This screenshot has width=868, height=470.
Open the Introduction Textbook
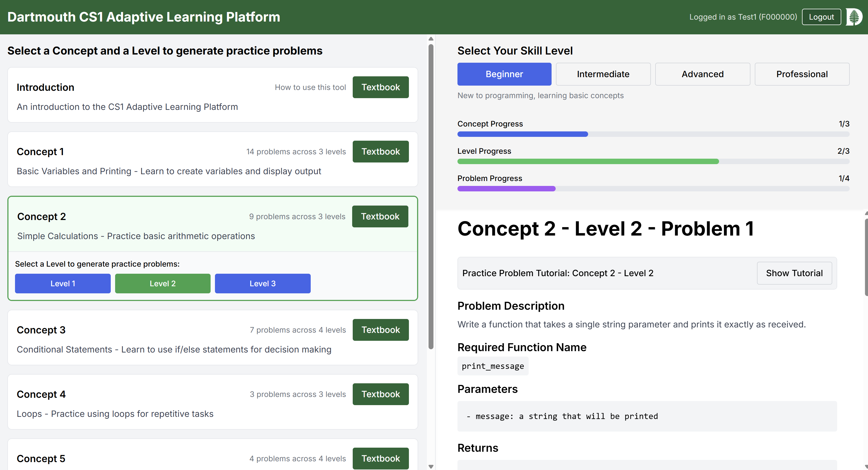pyautogui.click(x=381, y=87)
